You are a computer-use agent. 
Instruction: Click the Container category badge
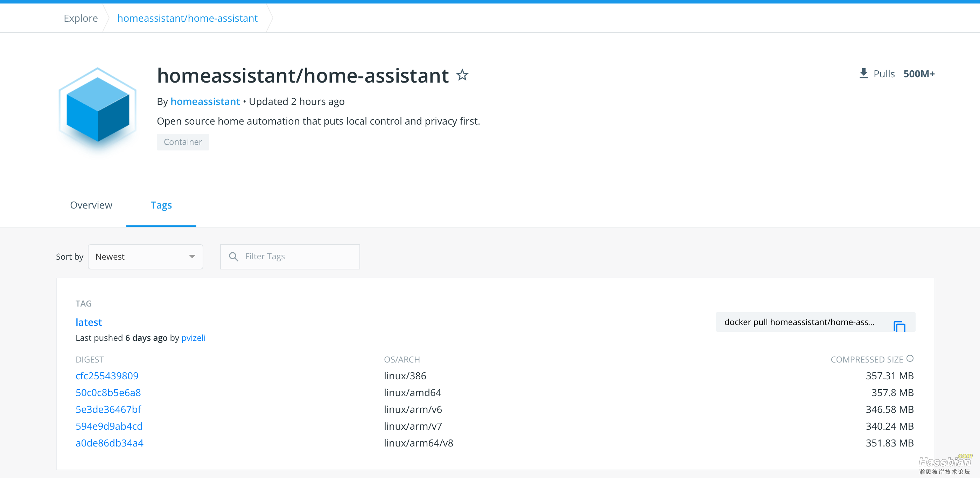pyautogui.click(x=183, y=142)
